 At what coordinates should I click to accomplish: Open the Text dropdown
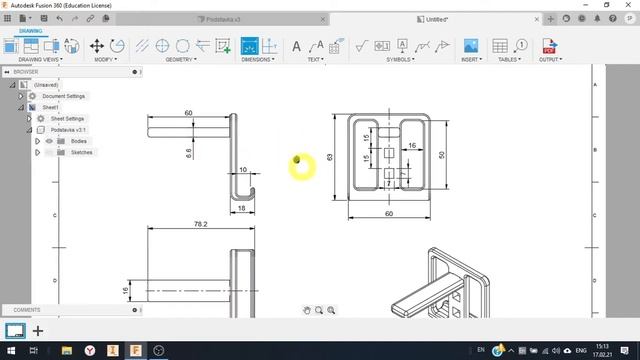[x=316, y=60]
